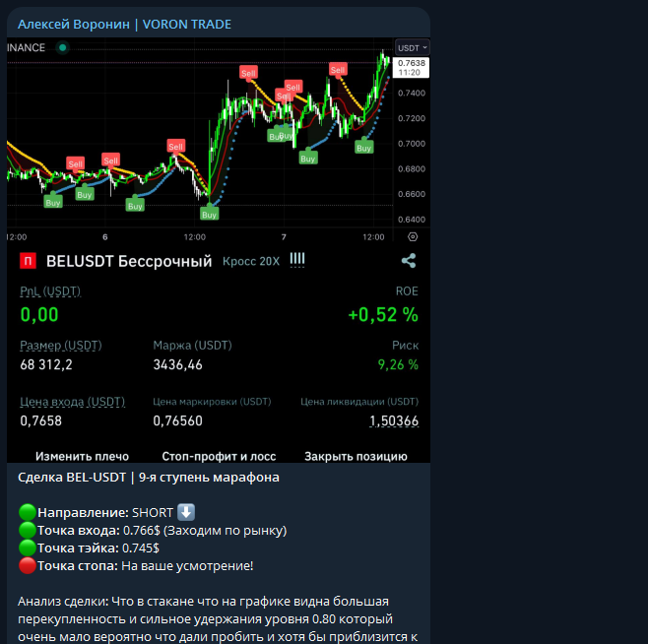The image size is (648, 644).
Task: Click the entry price value 0,7658
Action: tap(41, 421)
